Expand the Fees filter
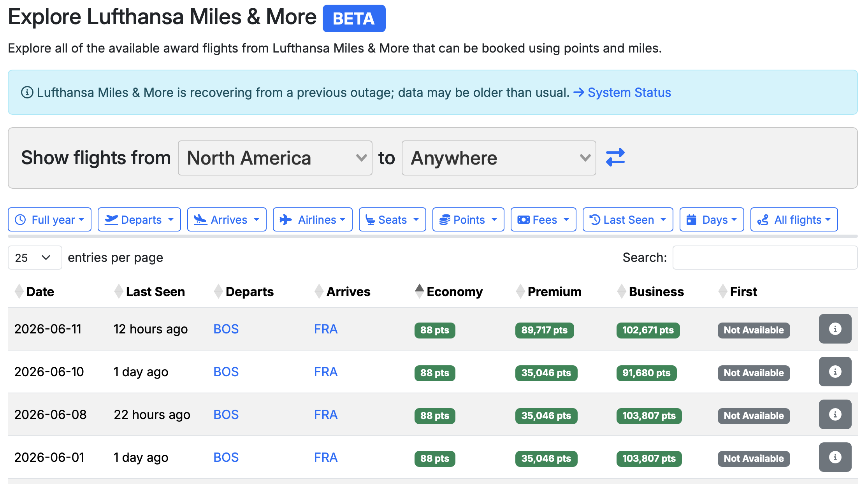The width and height of the screenshot is (868, 484). point(543,220)
